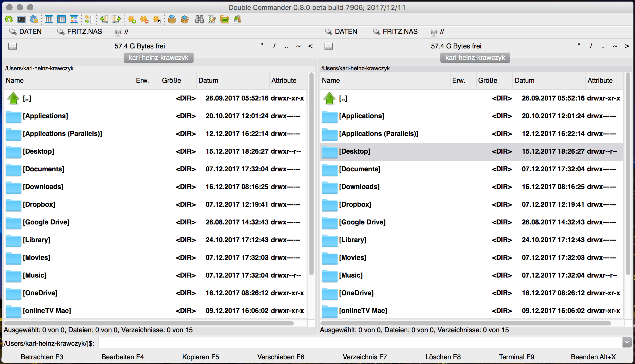
Task: Switch to thumbnails view
Action: pyautogui.click(x=74, y=19)
